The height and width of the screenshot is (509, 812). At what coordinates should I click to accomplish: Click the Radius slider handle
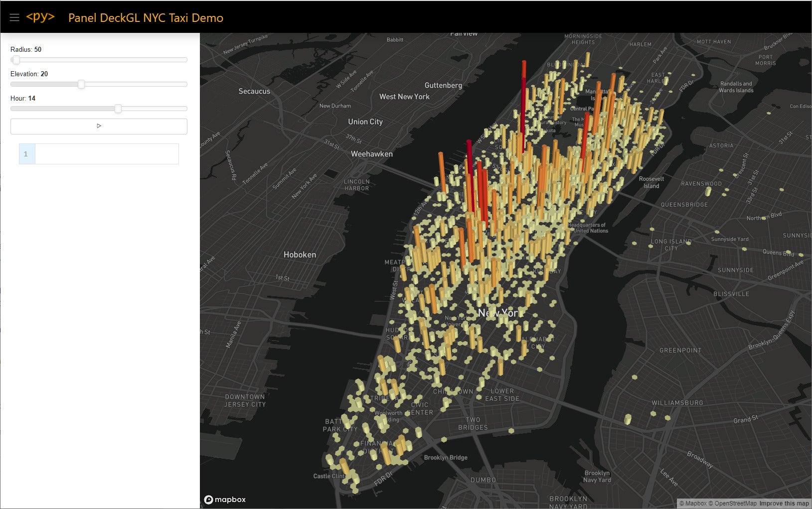coord(16,60)
